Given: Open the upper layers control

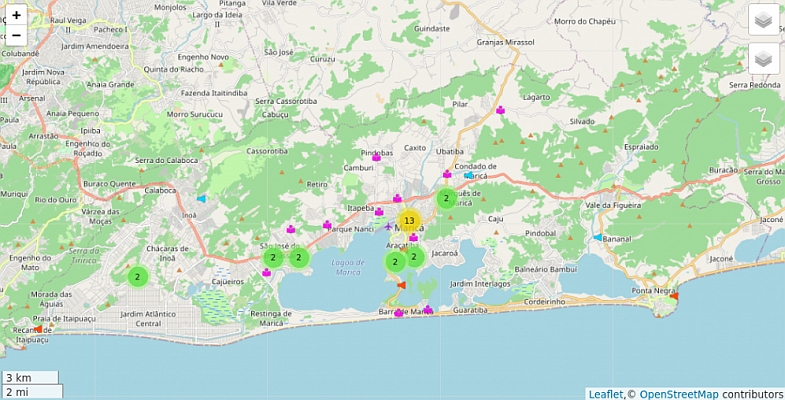Looking at the screenshot, I should pyautogui.click(x=763, y=19).
